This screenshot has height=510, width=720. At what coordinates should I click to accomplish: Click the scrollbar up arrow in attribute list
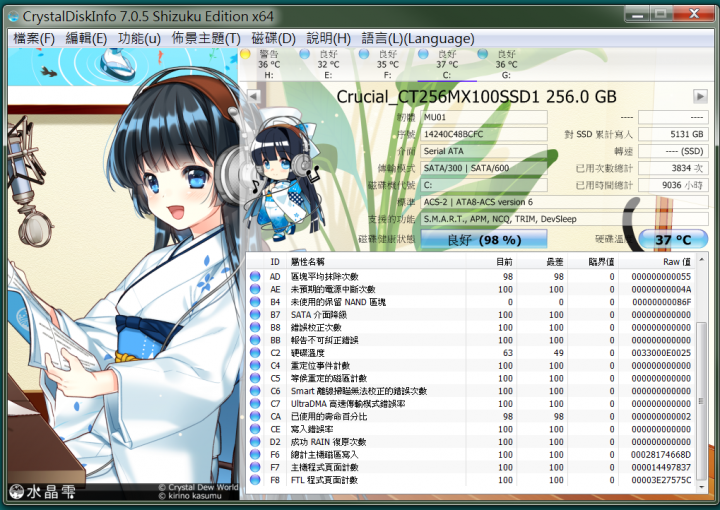tap(702, 260)
